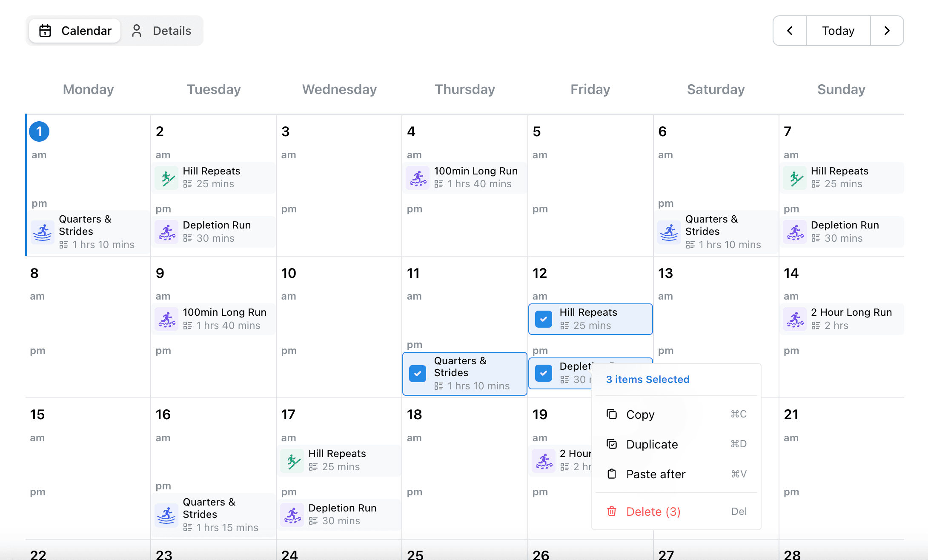Click the Delete (3) option

[653, 511]
